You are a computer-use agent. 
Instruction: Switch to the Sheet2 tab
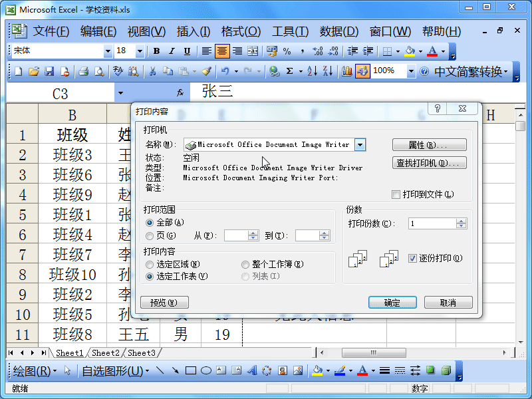click(x=106, y=353)
